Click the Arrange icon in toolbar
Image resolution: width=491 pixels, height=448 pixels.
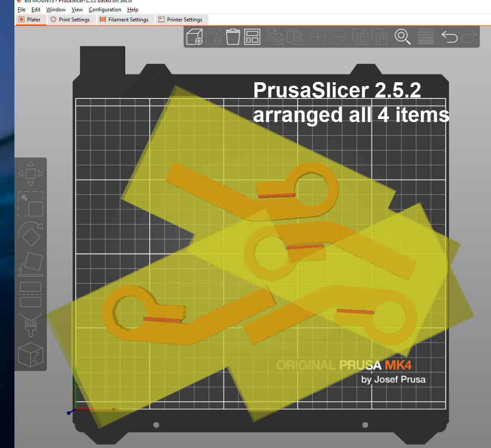(252, 37)
